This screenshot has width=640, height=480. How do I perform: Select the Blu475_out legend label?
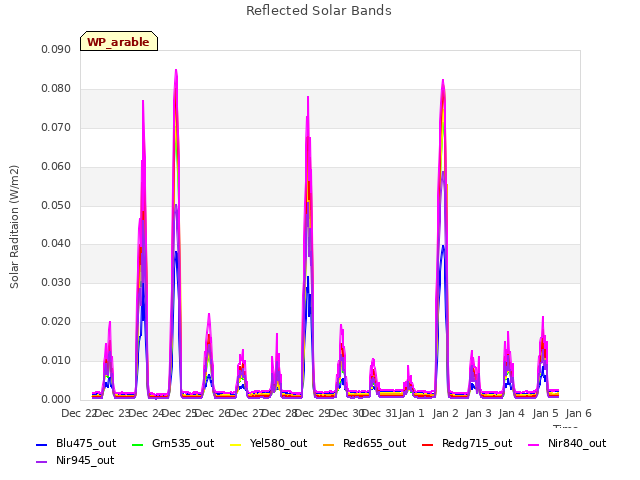[x=86, y=444]
